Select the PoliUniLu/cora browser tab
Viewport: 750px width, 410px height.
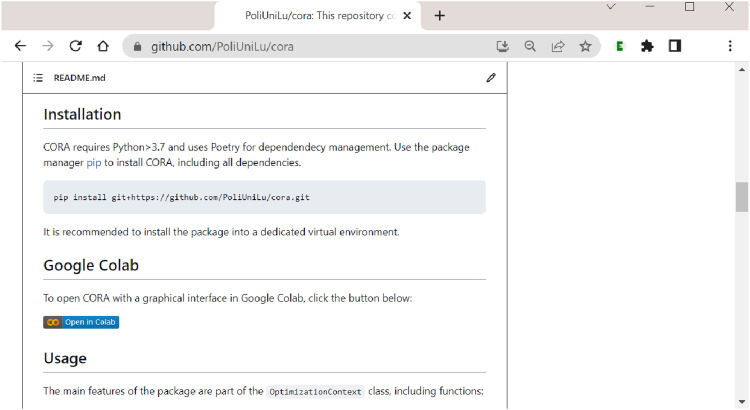(x=318, y=16)
